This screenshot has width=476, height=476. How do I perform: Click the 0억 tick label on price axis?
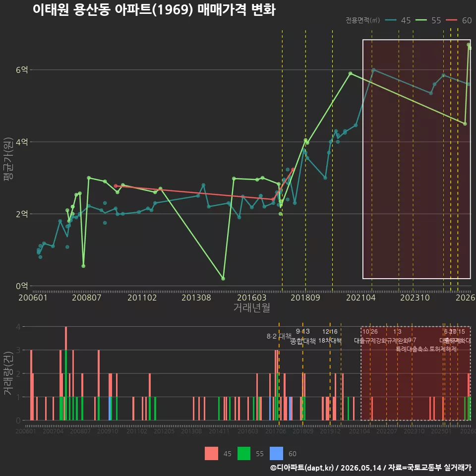22,286
